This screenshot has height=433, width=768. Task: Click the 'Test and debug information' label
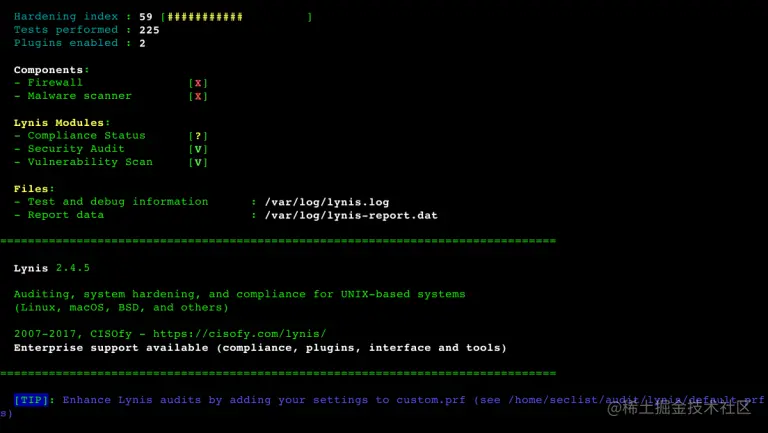(118, 202)
